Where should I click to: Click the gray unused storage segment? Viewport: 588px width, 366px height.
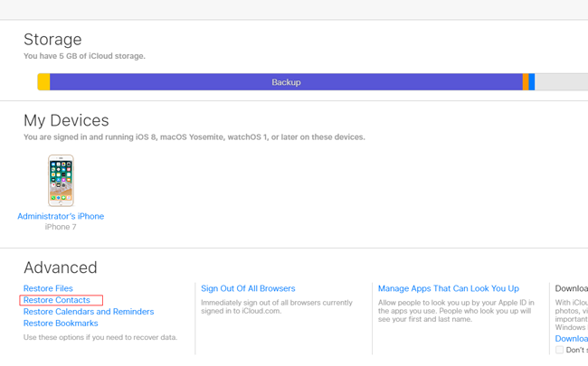point(562,82)
